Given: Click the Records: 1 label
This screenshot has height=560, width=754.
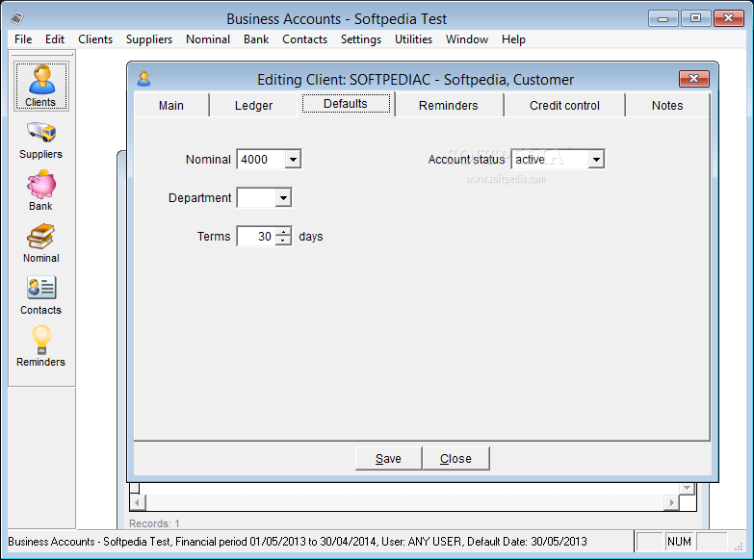Looking at the screenshot, I should [x=154, y=523].
